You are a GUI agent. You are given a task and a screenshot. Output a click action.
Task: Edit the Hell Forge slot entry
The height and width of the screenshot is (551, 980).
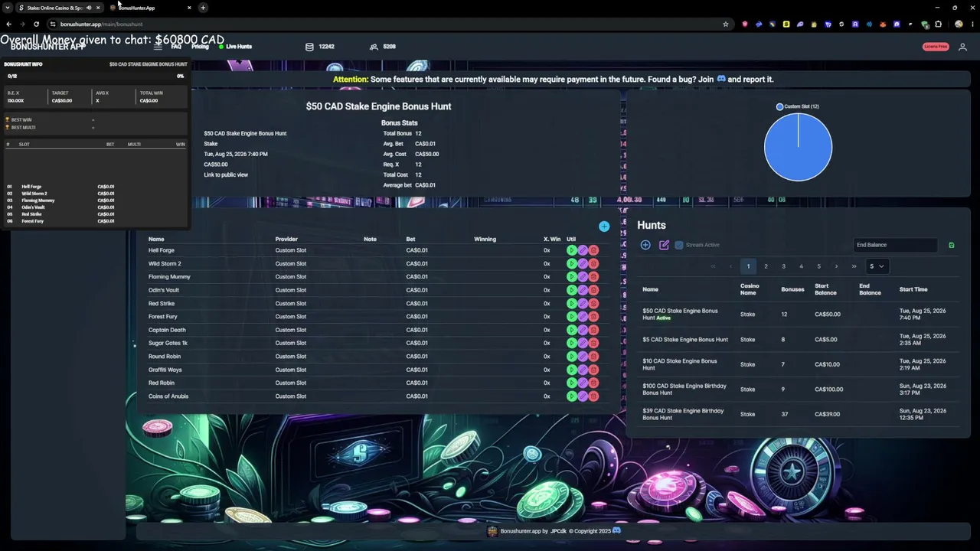(583, 250)
